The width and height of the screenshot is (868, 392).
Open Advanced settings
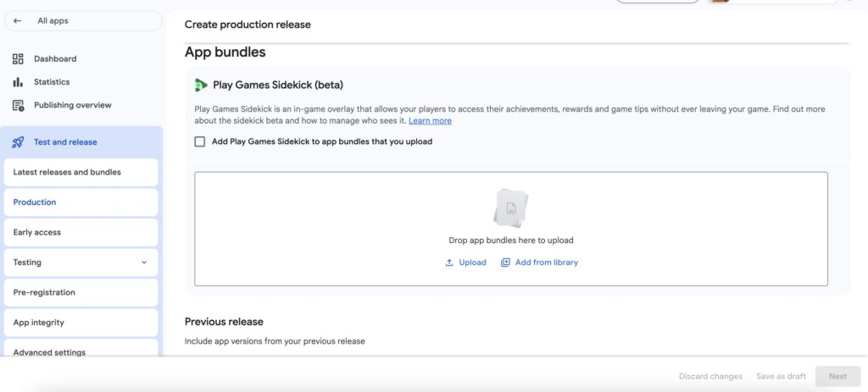coord(81,350)
